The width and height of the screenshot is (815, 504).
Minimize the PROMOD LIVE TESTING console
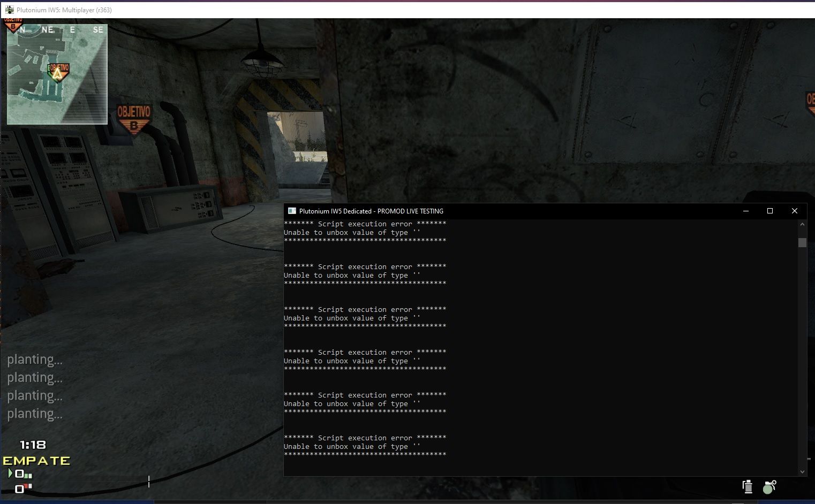tap(745, 211)
